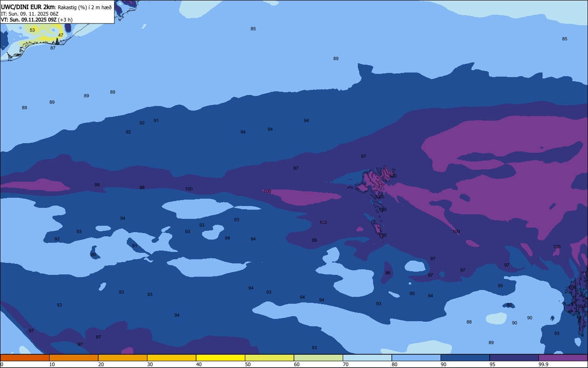Screen dimensions: 588x368
Task: Click the '88' humidity value on the map
Action: (x=469, y=322)
